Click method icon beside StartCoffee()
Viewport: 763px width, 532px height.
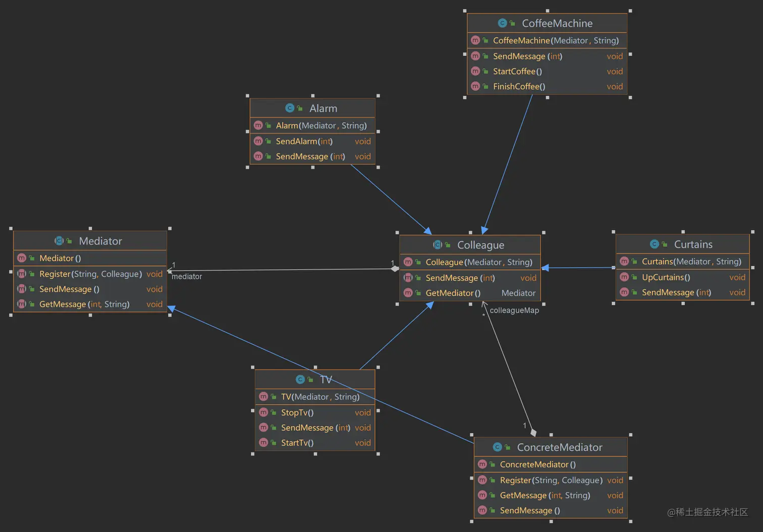tap(475, 71)
